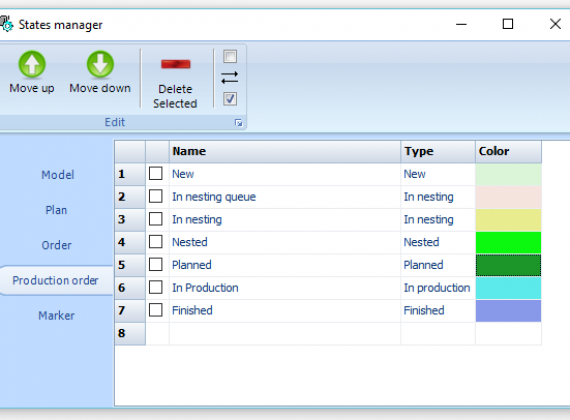Viewport: 570px width, 420px height.
Task: Close the States manager window
Action: point(555,24)
